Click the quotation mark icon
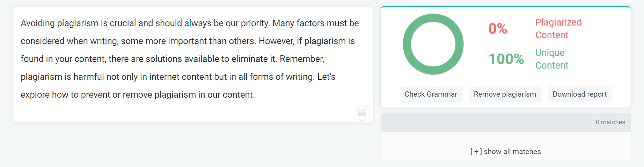Screen dimensions: 644x167 [x=362, y=113]
